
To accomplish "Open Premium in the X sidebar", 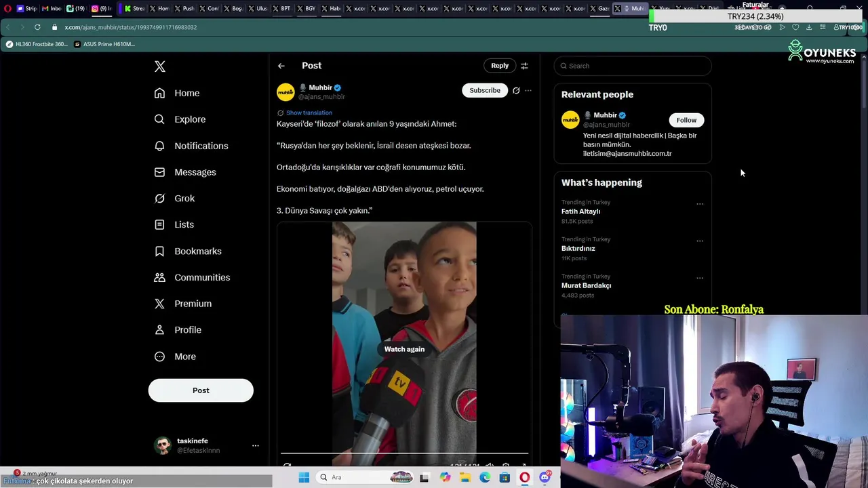I will [x=183, y=304].
